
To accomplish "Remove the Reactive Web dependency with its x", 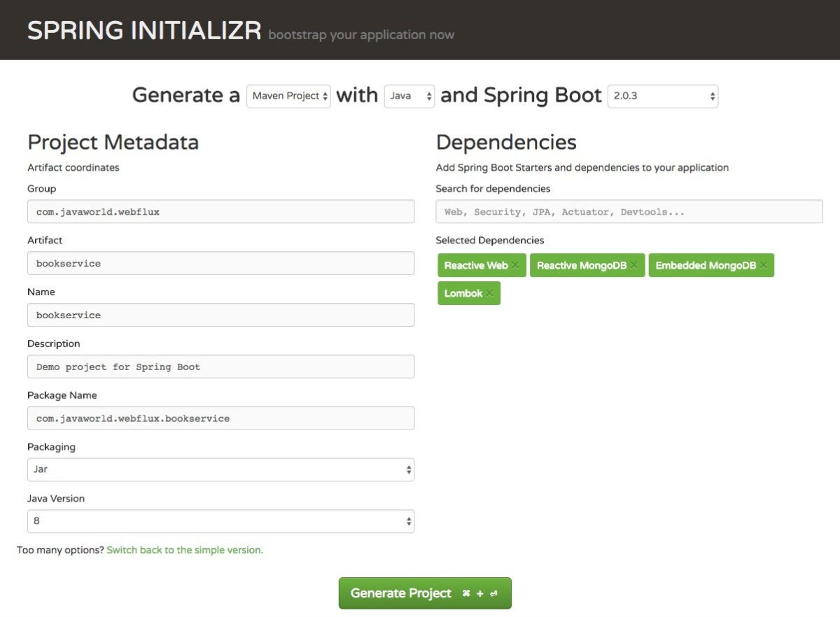I will coord(515,265).
